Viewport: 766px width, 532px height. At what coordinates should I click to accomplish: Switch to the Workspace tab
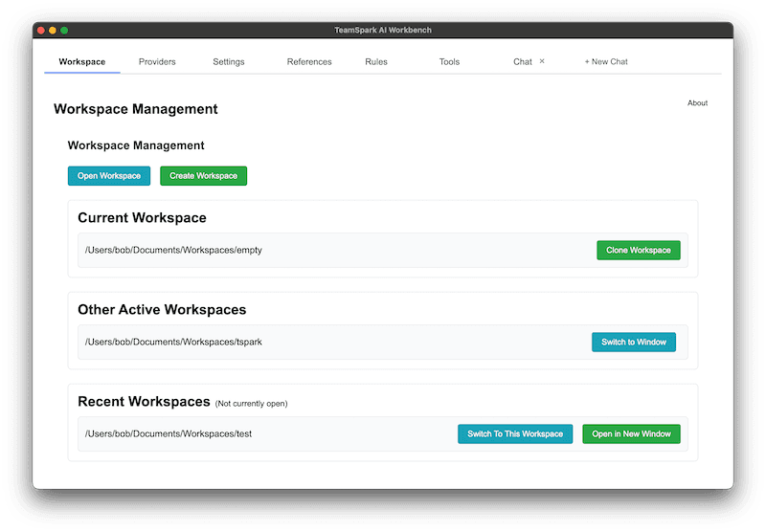(x=82, y=62)
